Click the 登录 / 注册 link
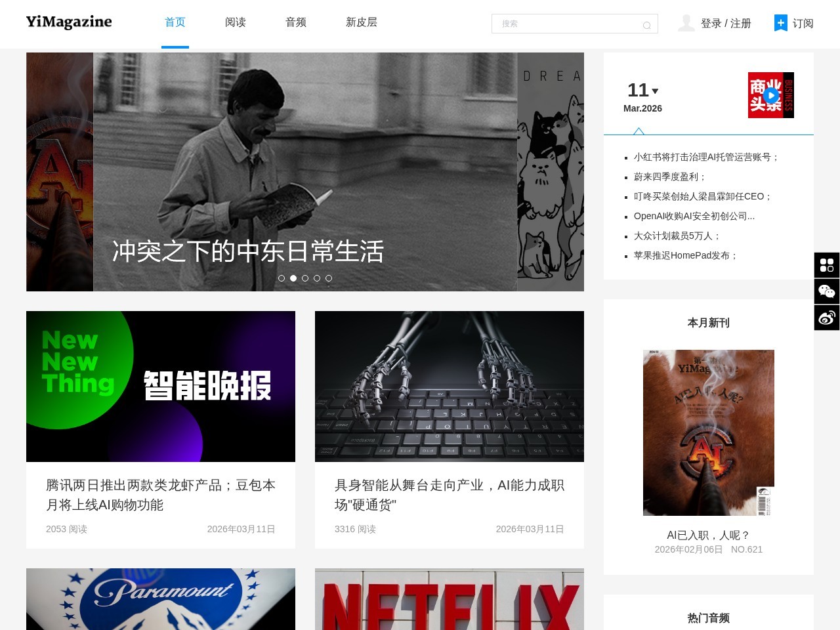The width and height of the screenshot is (840, 630). (726, 24)
